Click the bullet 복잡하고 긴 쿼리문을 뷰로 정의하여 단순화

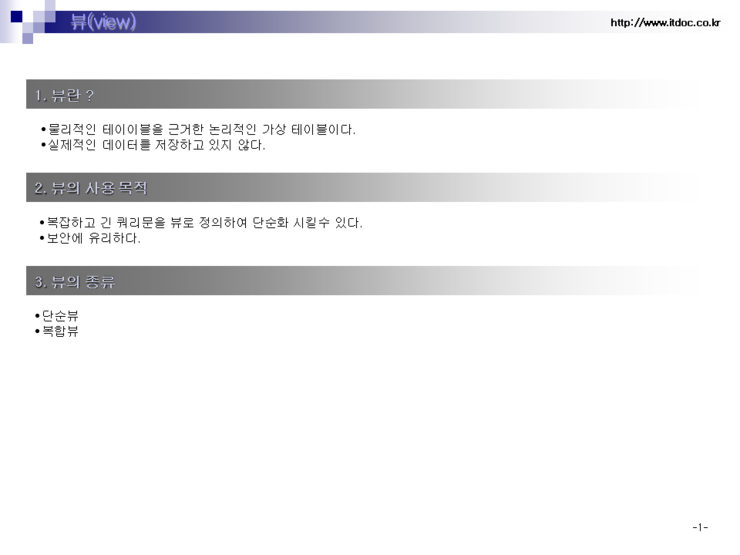[x=201, y=222]
